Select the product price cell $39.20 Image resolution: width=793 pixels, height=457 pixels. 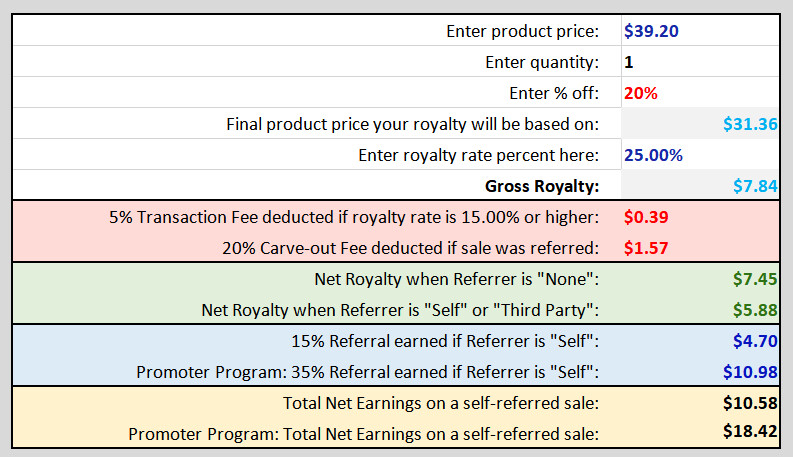700,31
